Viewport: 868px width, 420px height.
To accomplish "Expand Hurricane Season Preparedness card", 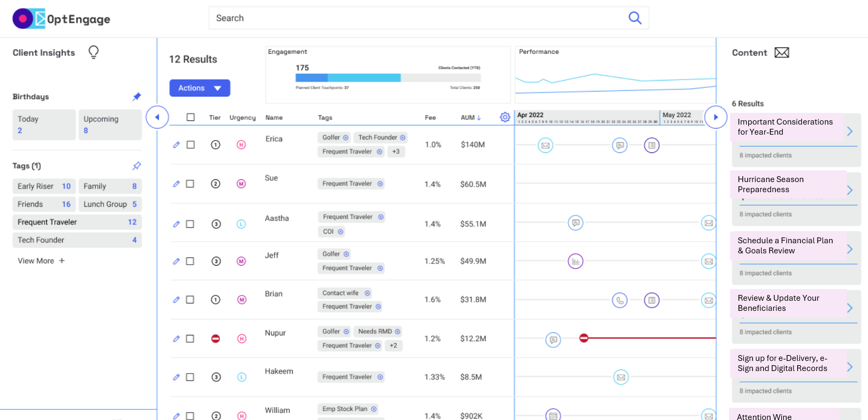I will coord(850,190).
